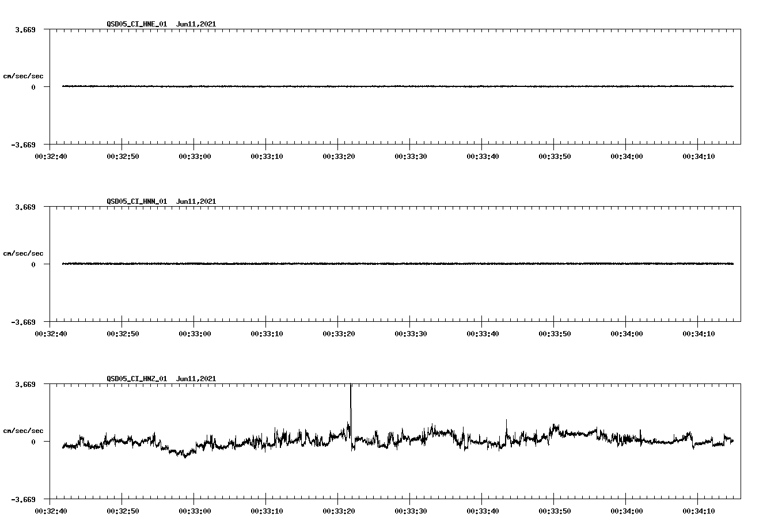Click the 00:34:10 time label under HNN plot
Image resolution: width=782 pixels, height=532 pixels.
coord(699,333)
